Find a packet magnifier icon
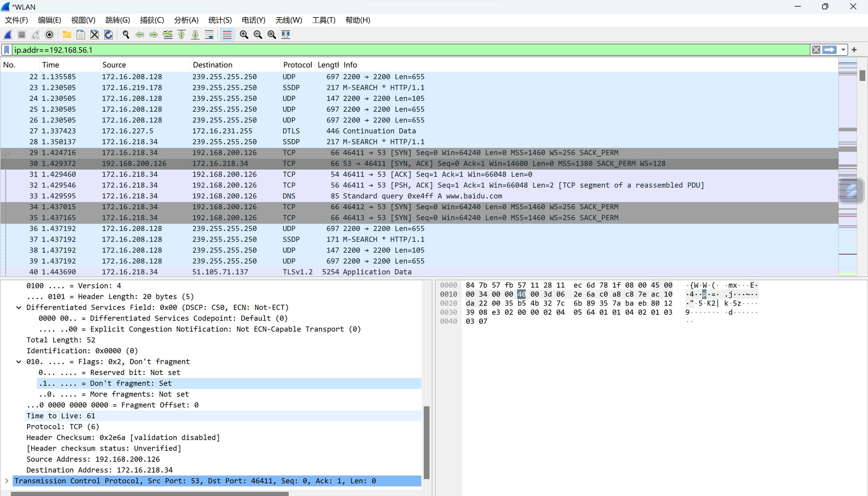 tap(126, 34)
